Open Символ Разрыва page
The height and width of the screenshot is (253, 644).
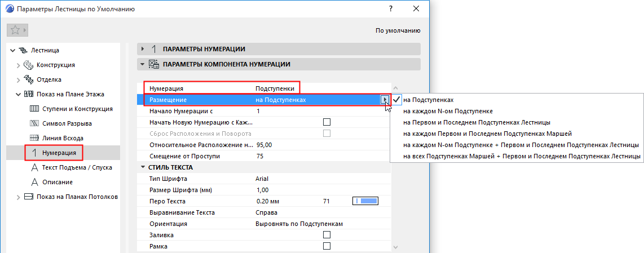67,123
